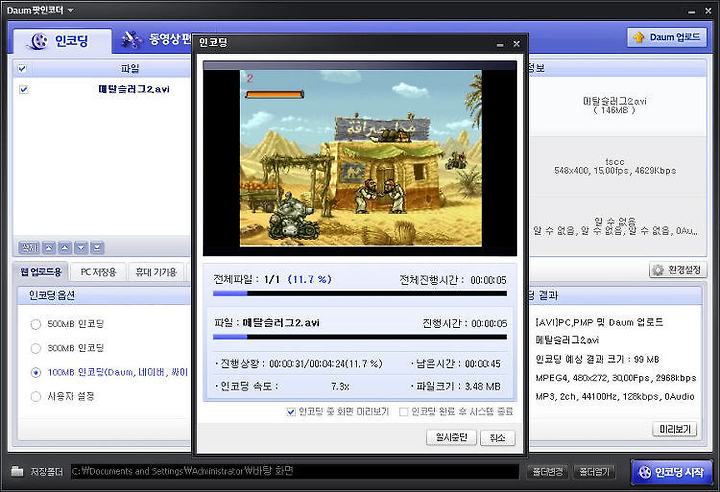Minimize the 인코딩 dialog
Screen dimensions: 720x492
pyautogui.click(x=500, y=44)
